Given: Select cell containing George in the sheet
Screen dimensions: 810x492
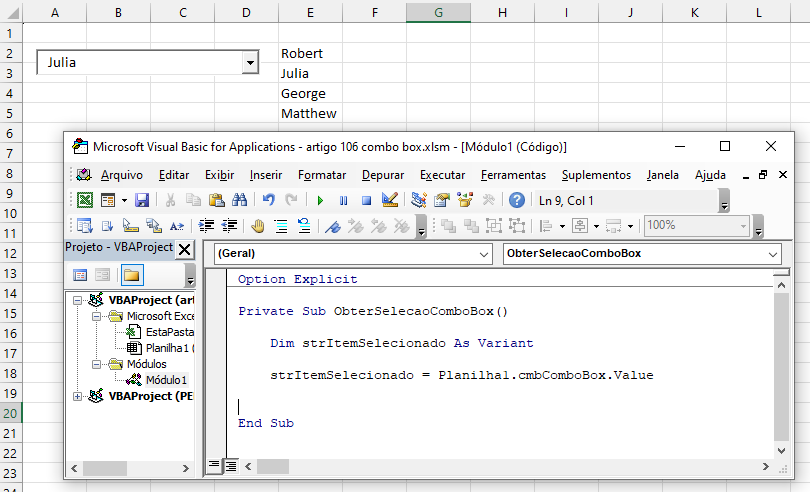Looking at the screenshot, I should (310, 94).
